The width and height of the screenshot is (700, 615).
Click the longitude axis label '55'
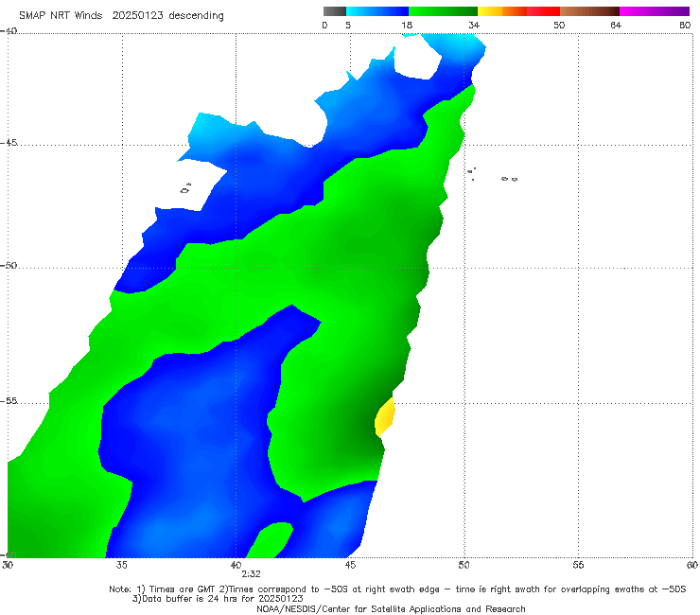pyautogui.click(x=578, y=565)
